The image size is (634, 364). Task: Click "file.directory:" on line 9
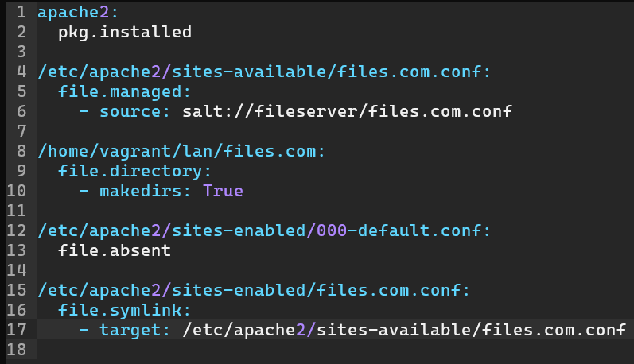(135, 171)
